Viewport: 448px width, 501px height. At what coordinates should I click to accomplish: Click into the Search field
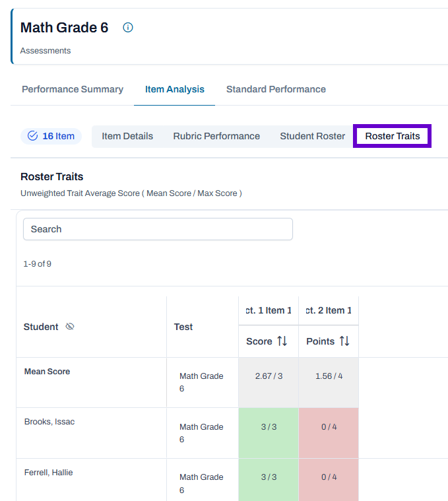[158, 229]
